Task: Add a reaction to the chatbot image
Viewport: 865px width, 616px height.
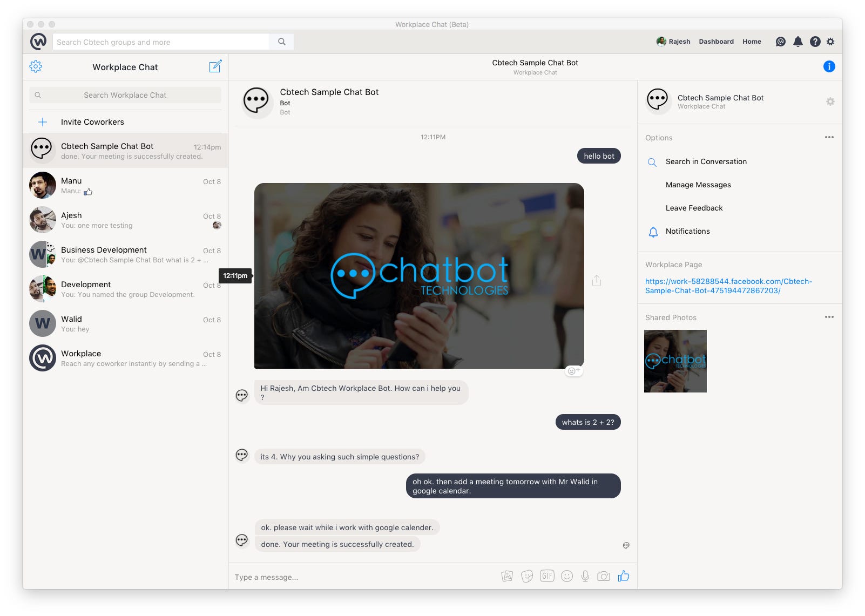Action: (573, 371)
